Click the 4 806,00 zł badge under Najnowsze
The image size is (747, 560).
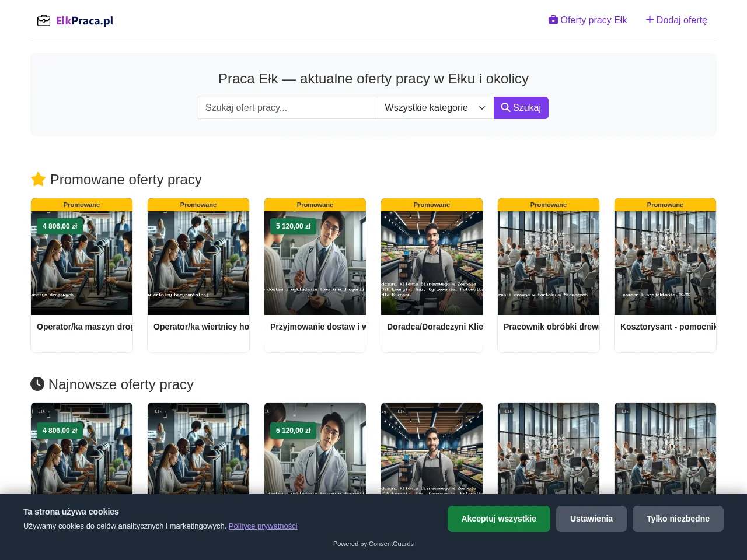pos(60,430)
